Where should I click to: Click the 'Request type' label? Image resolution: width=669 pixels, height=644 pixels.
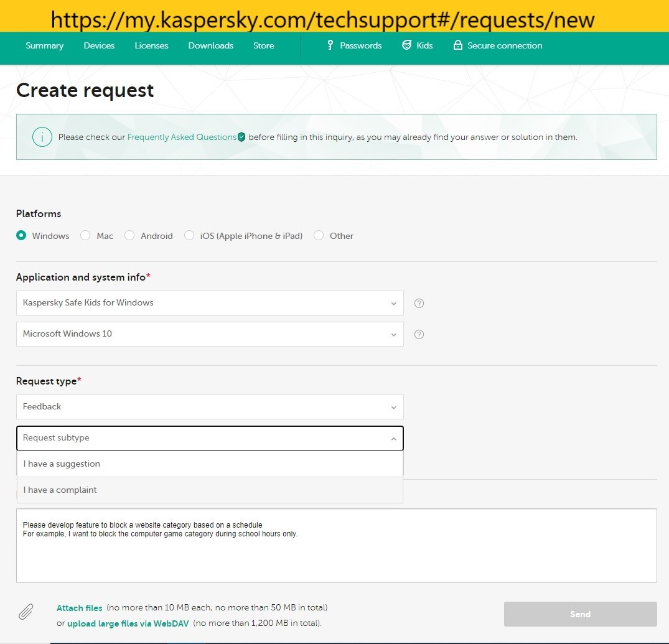pyautogui.click(x=48, y=381)
